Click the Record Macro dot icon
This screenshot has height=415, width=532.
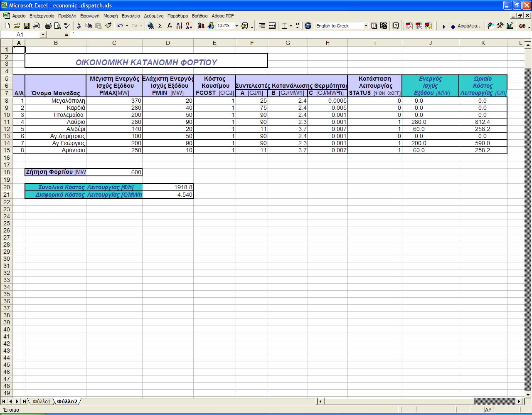coord(453,26)
